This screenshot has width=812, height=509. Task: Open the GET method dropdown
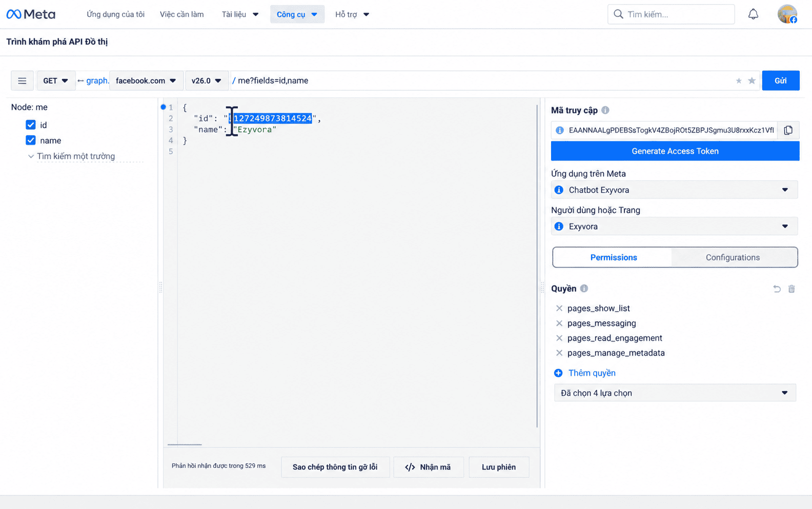click(x=56, y=80)
